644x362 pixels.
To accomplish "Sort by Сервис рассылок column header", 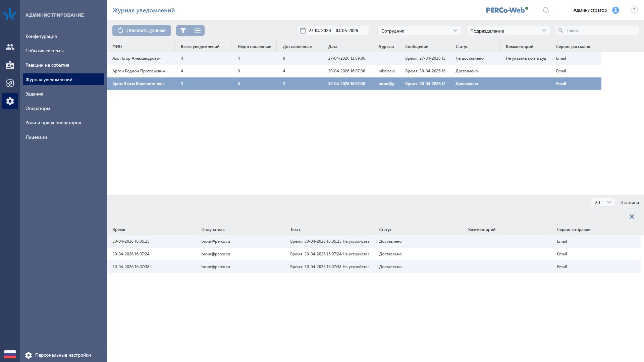I will [575, 47].
